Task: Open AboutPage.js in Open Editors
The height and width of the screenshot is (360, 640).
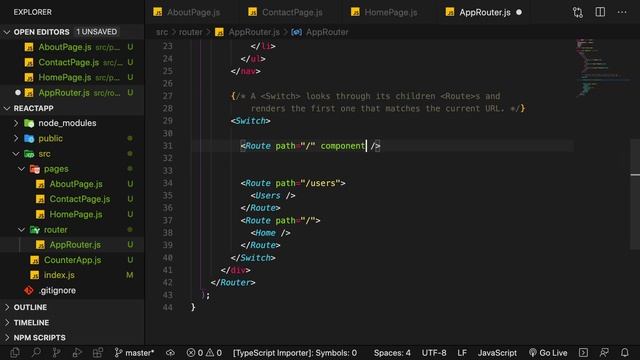Action: pyautogui.click(x=72, y=47)
